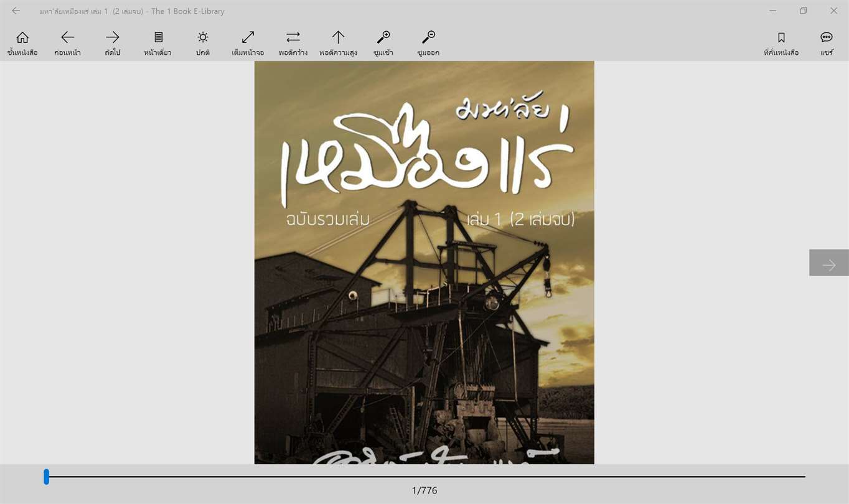
Task: Go to previous page (ก่อนหน้า)
Action: click(68, 43)
